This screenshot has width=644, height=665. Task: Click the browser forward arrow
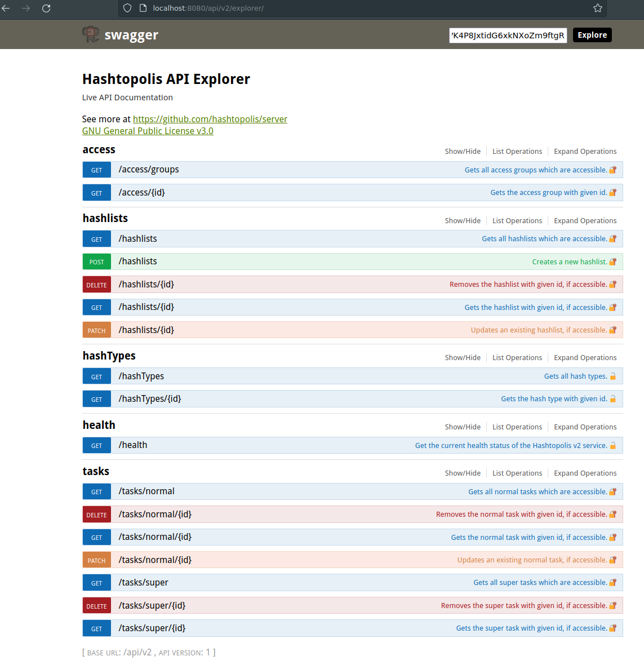tap(26, 8)
